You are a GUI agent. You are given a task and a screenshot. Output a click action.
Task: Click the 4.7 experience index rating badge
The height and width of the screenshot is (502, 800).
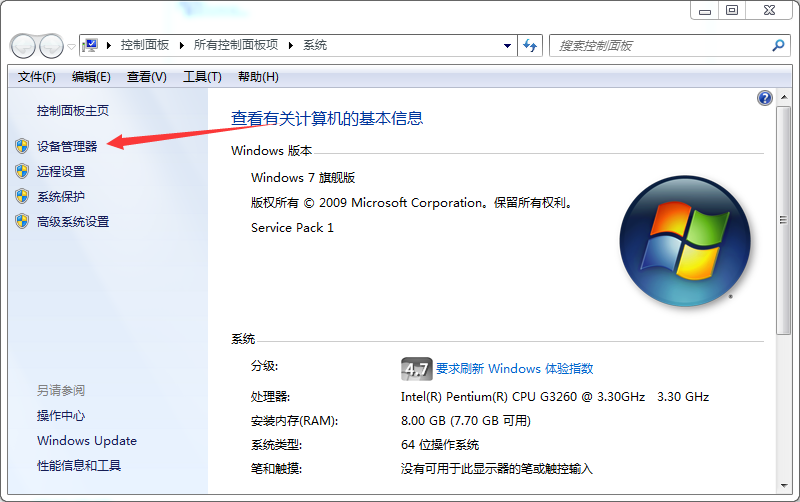[417, 369]
